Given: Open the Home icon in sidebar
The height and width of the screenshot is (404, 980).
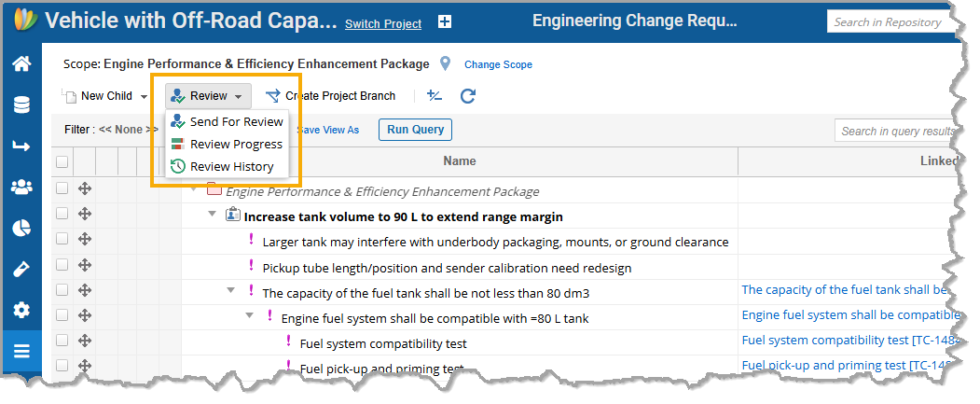Looking at the screenshot, I should (21, 64).
